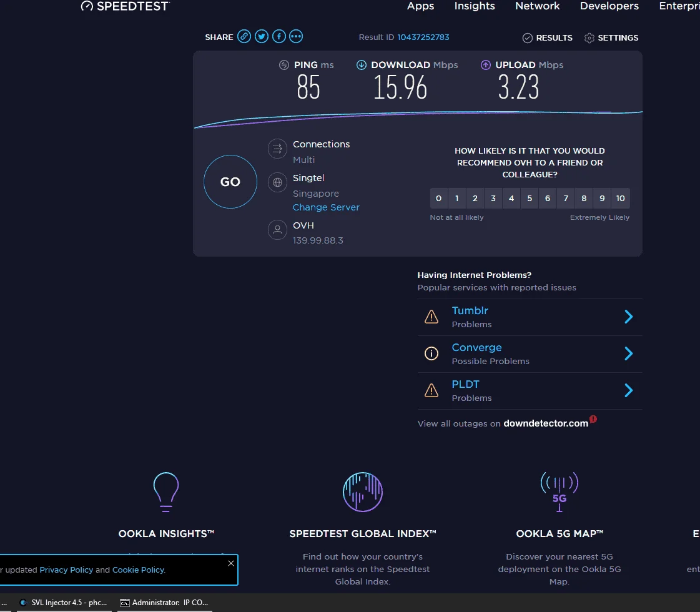Open SPEEDTEST GLOBAL INDEX heading
The width and height of the screenshot is (700, 612).
(x=363, y=534)
